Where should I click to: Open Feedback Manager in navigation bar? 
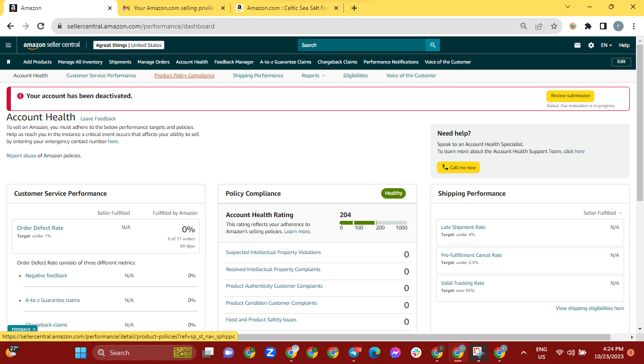coord(234,62)
